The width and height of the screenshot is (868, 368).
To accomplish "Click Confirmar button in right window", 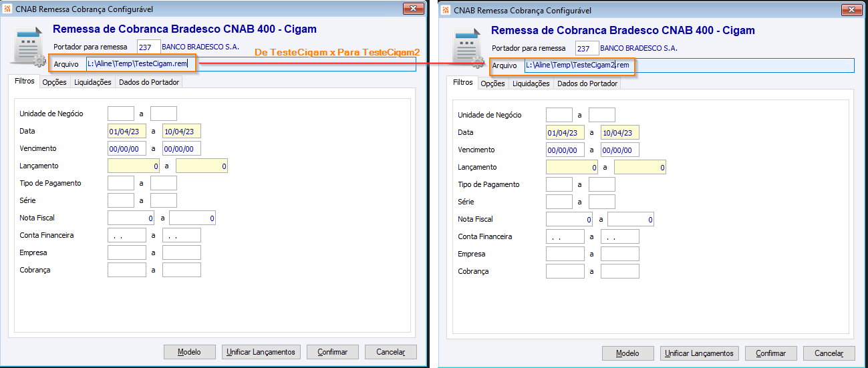I will pos(771,353).
